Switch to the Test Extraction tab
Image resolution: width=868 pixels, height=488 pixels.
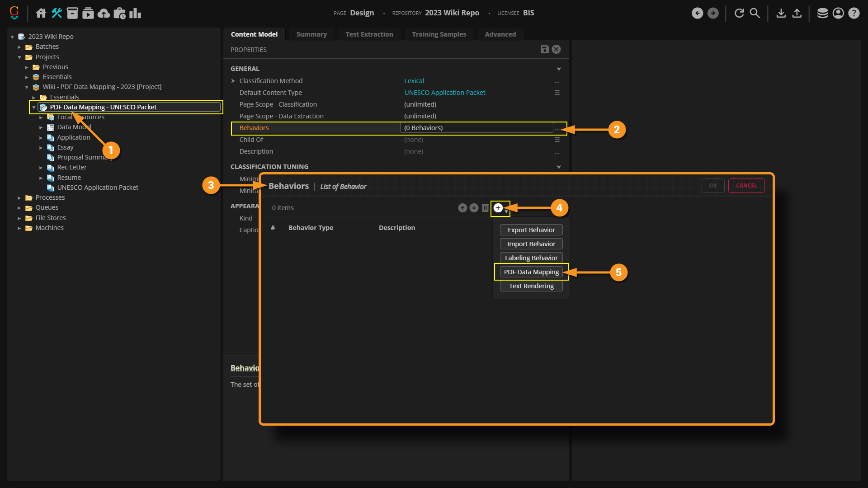tap(369, 34)
